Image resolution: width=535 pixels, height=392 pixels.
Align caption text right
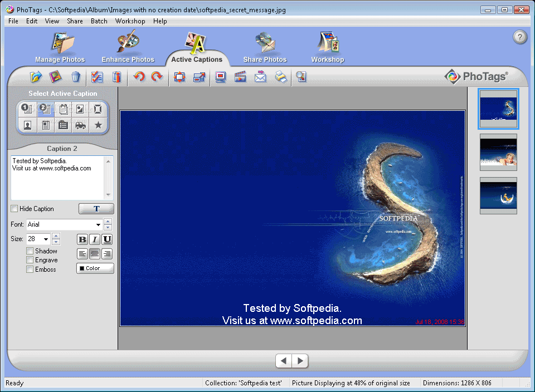[x=107, y=253]
